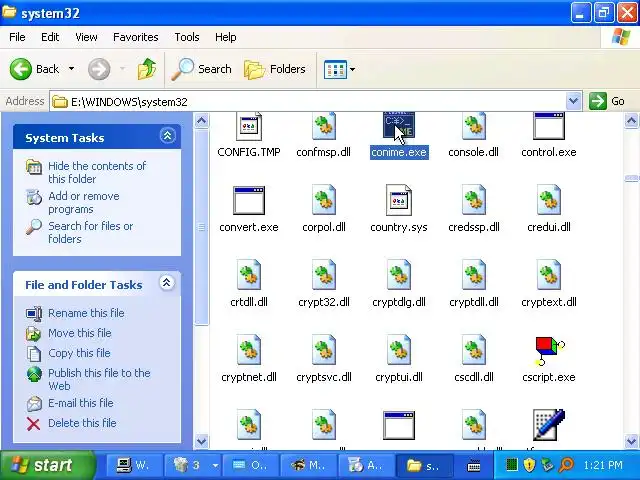Select the cryptnet.dll file icon
Viewport: 640px width, 480px height.
click(x=249, y=350)
